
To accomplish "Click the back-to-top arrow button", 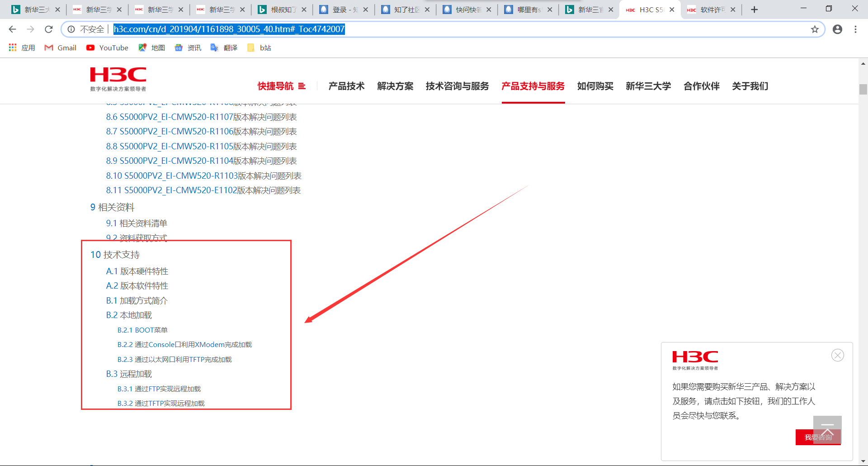I will pyautogui.click(x=827, y=430).
